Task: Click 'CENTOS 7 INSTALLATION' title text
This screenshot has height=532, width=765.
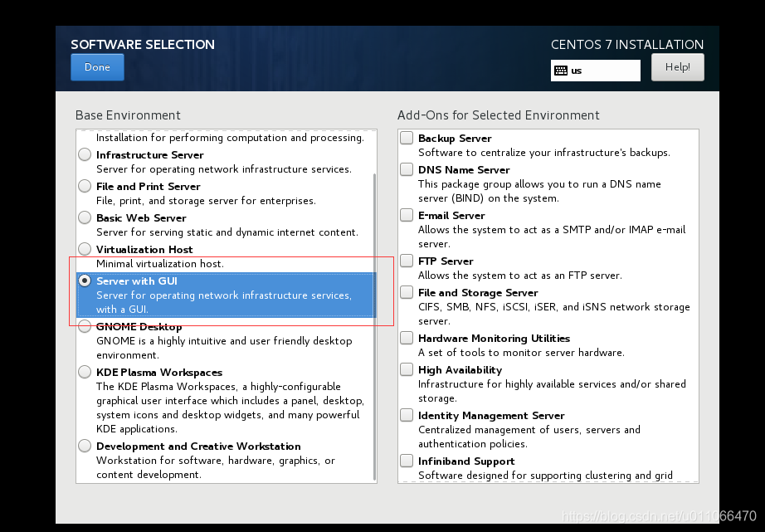Action: tap(627, 45)
